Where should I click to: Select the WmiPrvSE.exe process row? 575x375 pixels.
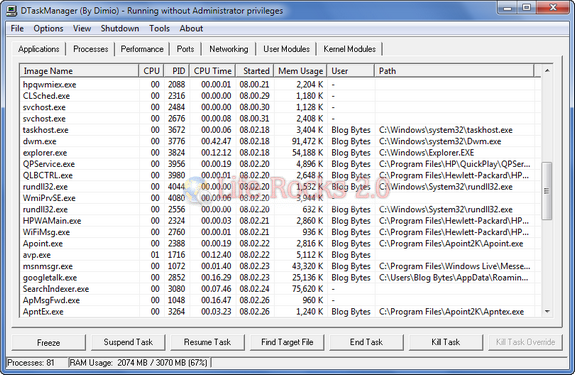click(280, 198)
